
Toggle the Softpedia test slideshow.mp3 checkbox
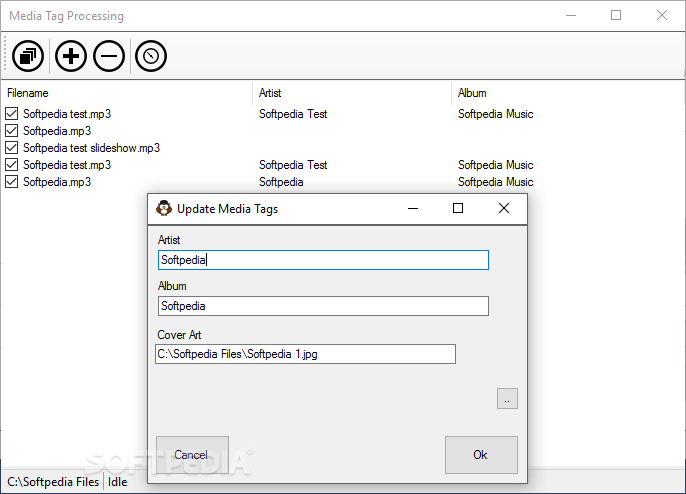(11, 148)
